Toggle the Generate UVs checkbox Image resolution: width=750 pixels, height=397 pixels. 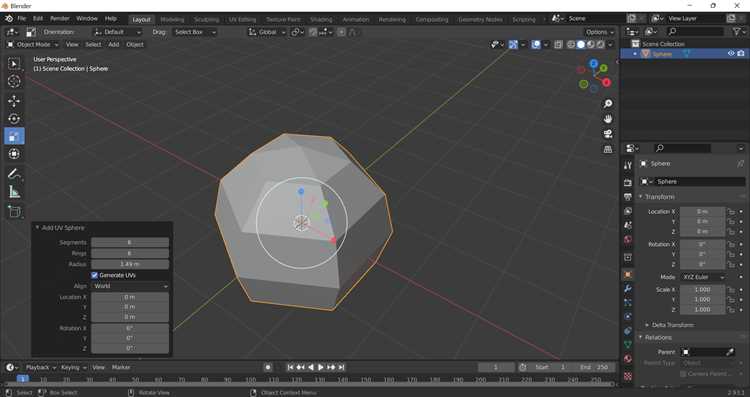point(95,275)
